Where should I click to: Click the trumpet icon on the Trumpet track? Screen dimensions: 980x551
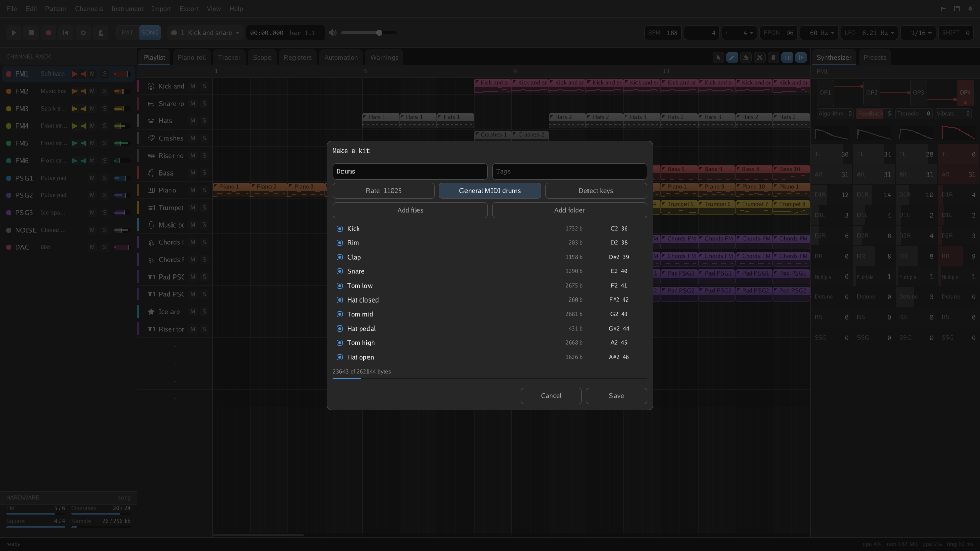tap(151, 208)
